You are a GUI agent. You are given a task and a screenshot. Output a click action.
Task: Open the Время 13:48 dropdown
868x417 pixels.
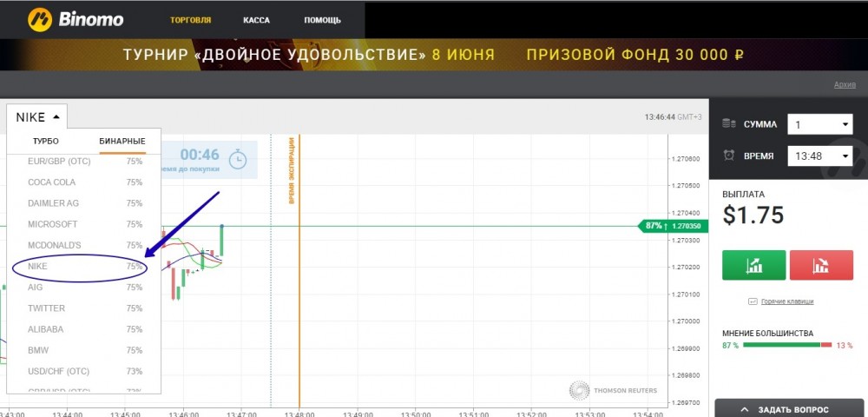pyautogui.click(x=820, y=156)
